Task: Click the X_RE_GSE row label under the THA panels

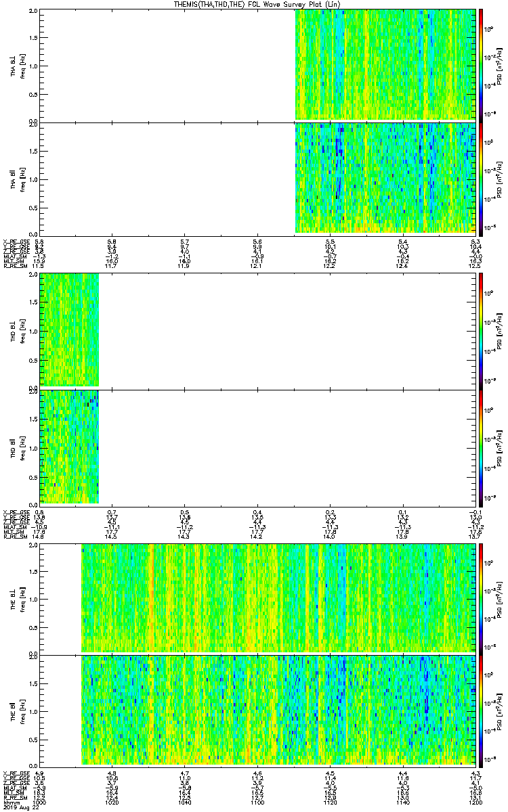Action: tap(16, 242)
